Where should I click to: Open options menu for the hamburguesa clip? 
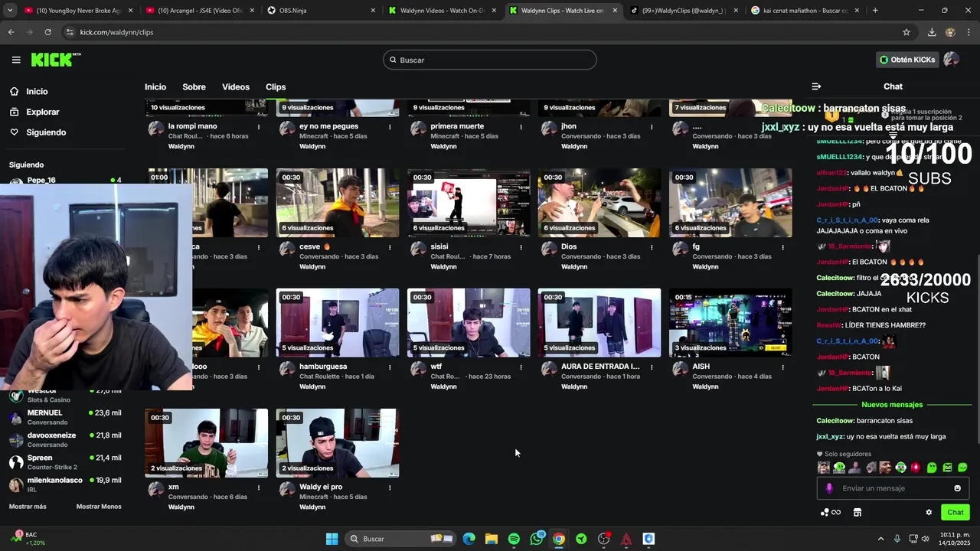coord(390,367)
